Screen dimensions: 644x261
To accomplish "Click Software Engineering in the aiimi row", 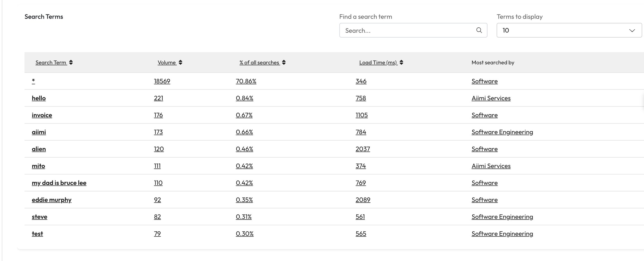I will click(502, 132).
